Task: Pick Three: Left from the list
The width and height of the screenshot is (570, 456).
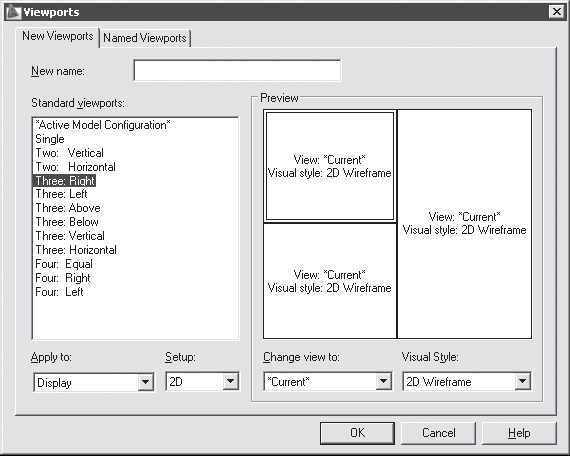Action: pos(61,194)
